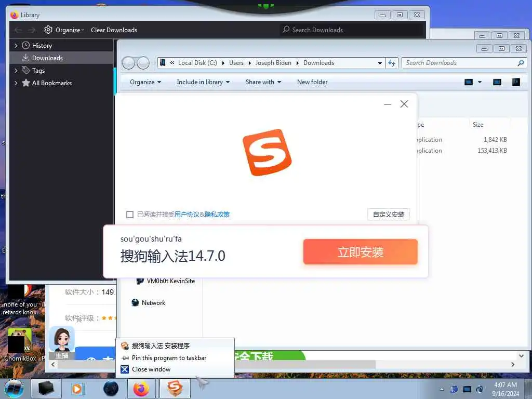Click the Explorer change view icon
Screen dimensions: 532x399
click(469, 82)
